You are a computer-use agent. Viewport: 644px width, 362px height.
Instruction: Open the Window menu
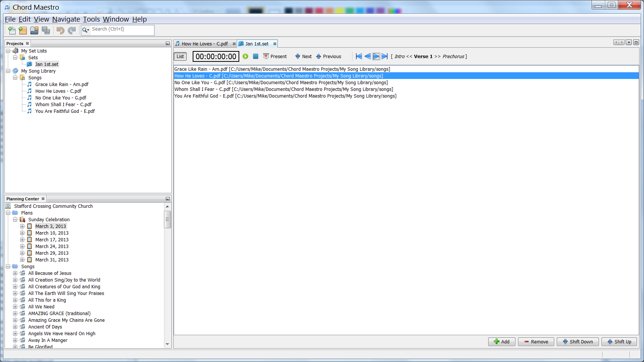[116, 19]
